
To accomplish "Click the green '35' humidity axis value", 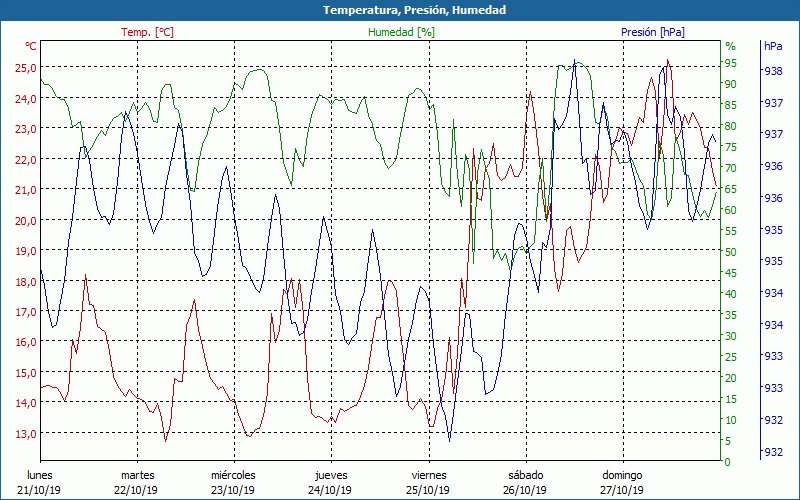I will click(731, 315).
